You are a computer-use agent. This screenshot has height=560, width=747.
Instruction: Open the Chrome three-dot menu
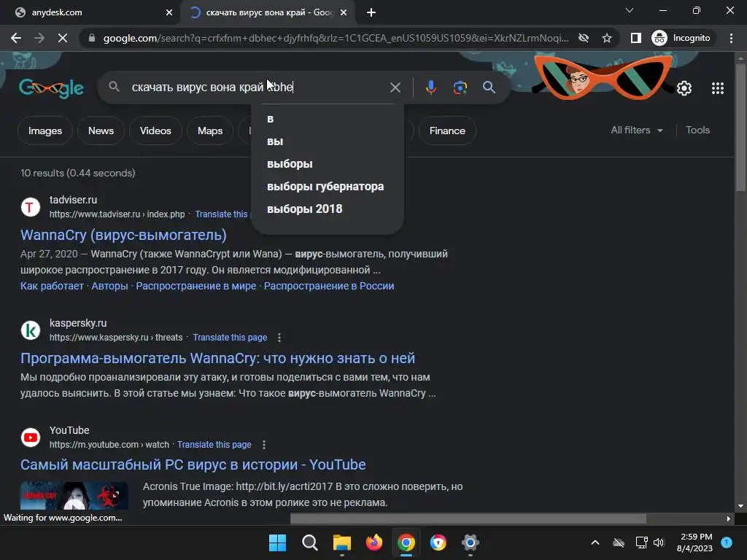pos(731,38)
